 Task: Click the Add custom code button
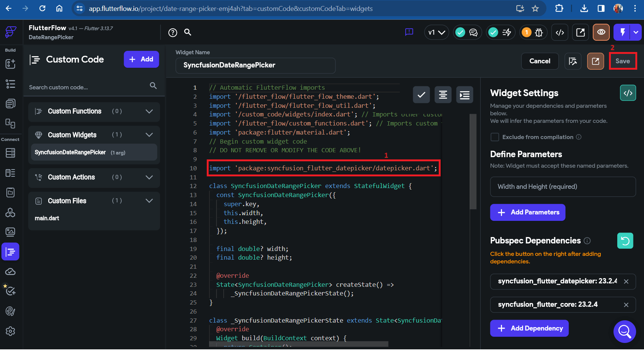[141, 59]
